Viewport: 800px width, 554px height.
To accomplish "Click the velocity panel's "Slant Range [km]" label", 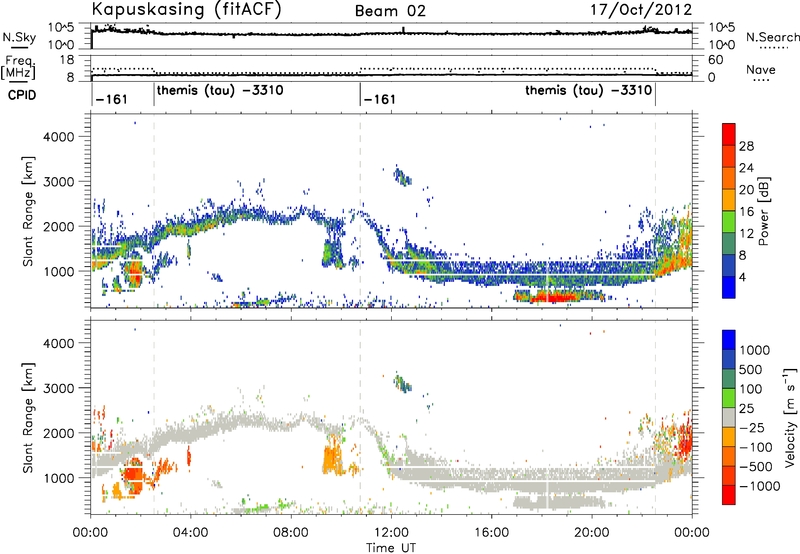I will click(28, 417).
